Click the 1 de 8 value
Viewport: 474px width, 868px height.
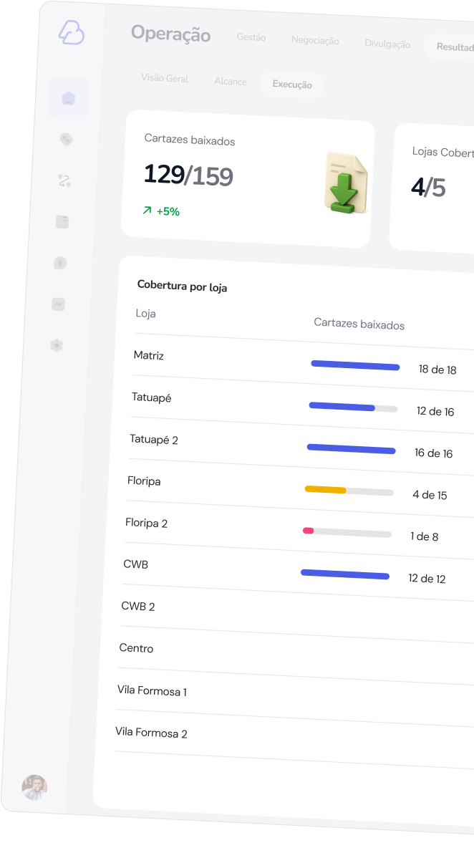pos(424,536)
